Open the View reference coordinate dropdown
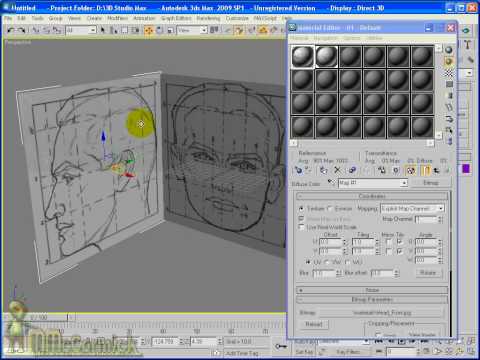The width and height of the screenshot is (480, 360). click(192, 30)
